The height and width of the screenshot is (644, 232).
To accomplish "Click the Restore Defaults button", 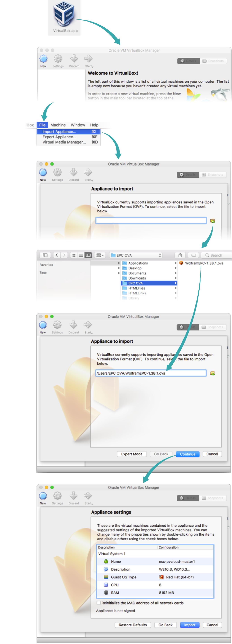I will (133, 625).
